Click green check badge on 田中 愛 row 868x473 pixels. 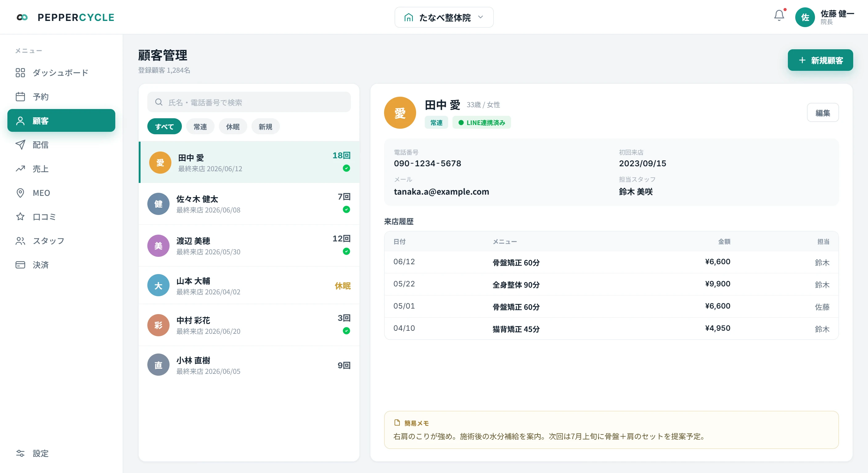point(346,168)
